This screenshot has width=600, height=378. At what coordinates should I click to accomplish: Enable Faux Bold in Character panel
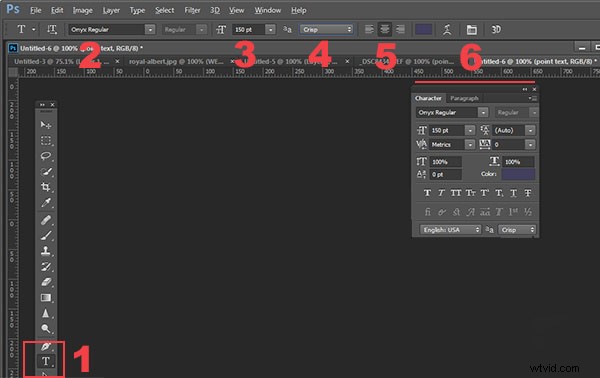click(427, 193)
